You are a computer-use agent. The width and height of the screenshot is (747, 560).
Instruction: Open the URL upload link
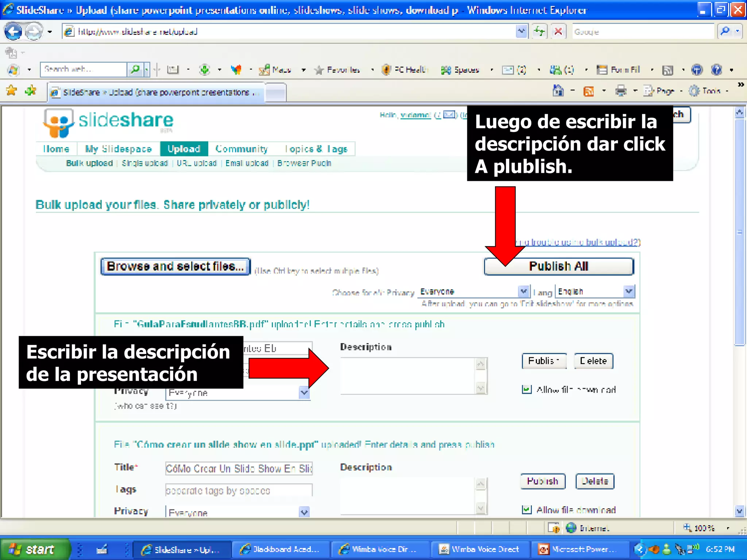197,163
